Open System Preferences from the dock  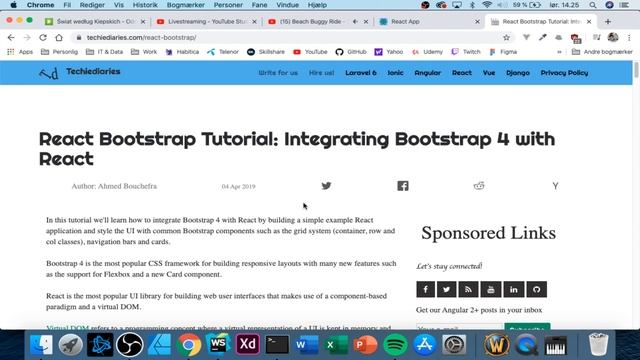[x=454, y=345]
